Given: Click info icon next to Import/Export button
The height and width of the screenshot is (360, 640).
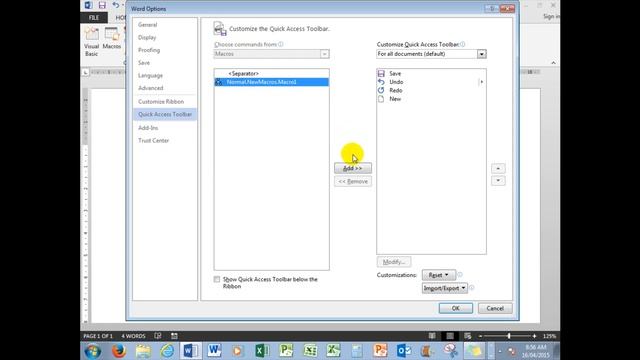Looking at the screenshot, I should 471,288.
